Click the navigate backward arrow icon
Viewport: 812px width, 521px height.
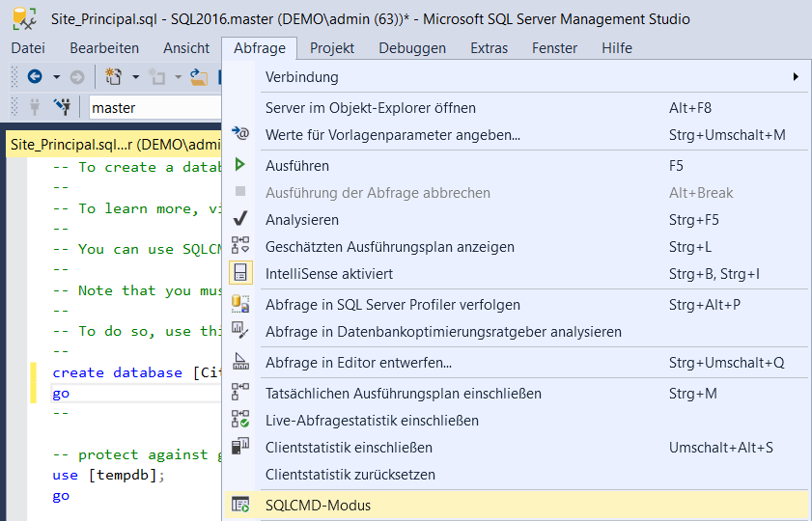(x=35, y=77)
